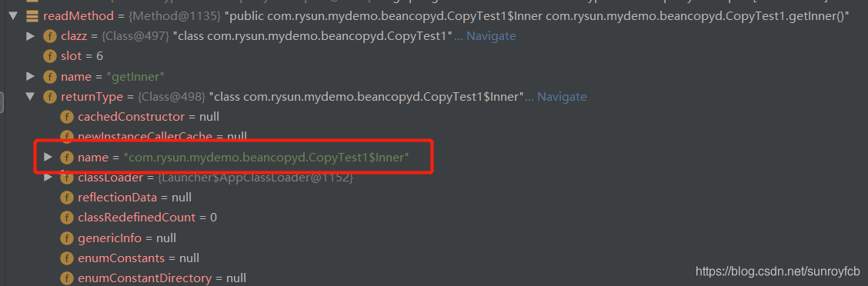The width and height of the screenshot is (868, 286).
Task: Select 'newInstanceCallerCache = null' row
Action: click(162, 136)
